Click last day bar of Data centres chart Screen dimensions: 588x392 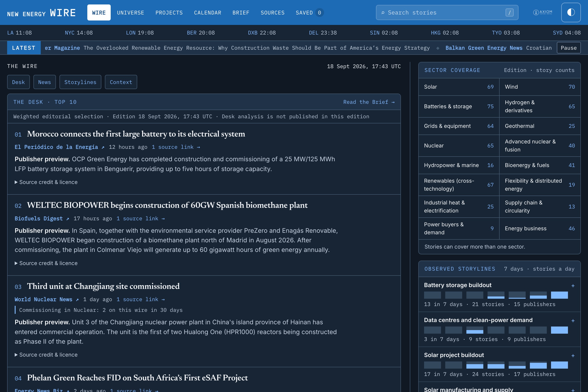pos(559,330)
